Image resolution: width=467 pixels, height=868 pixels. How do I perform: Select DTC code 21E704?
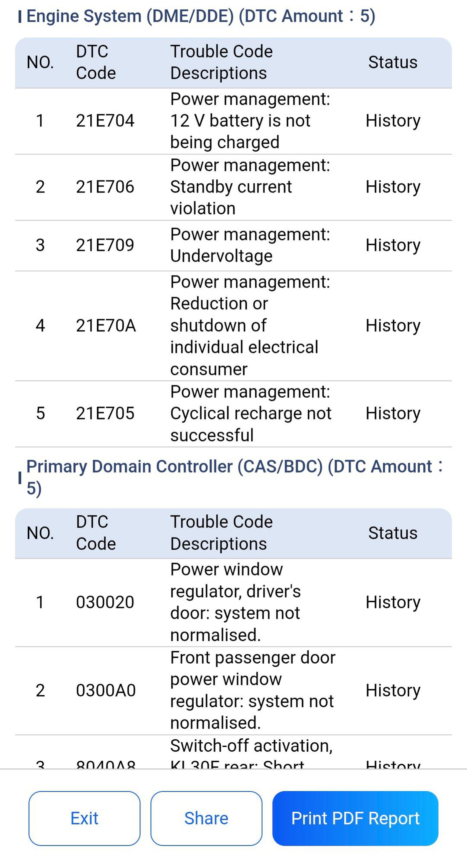[105, 121]
